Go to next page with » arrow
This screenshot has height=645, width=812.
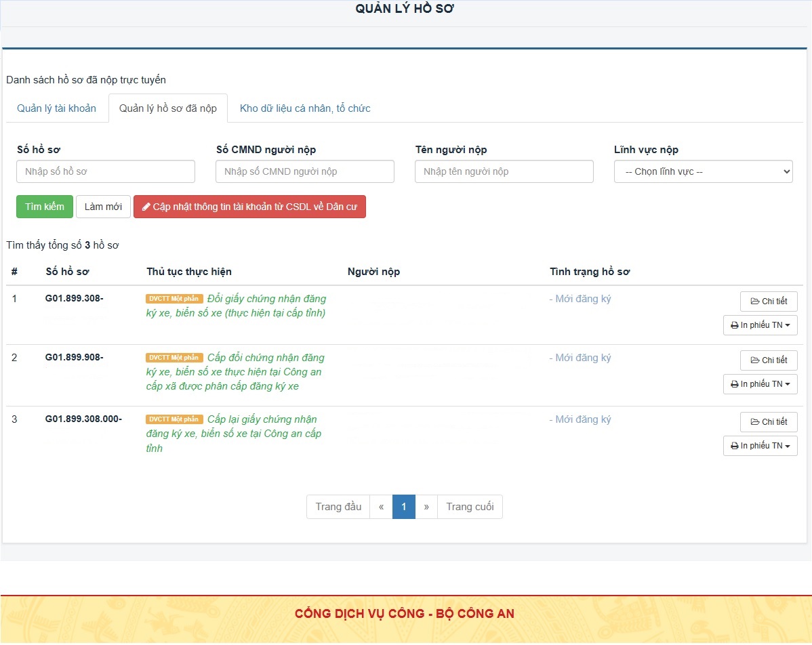(426, 507)
